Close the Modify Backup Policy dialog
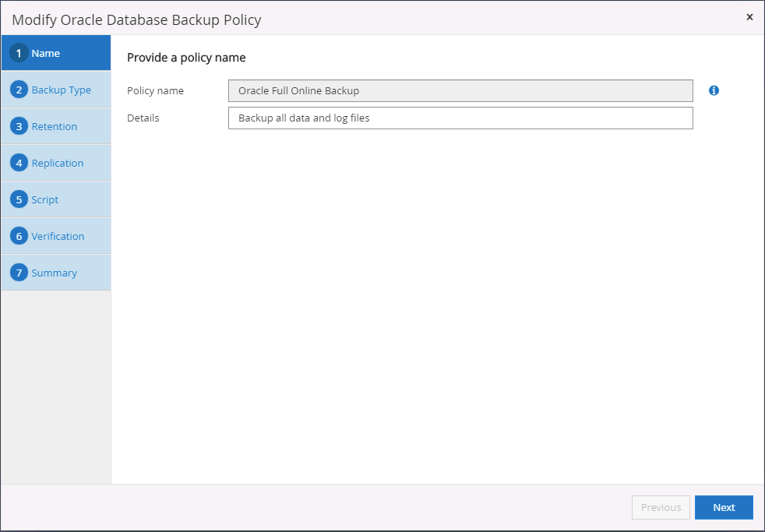The image size is (765, 532). (749, 17)
